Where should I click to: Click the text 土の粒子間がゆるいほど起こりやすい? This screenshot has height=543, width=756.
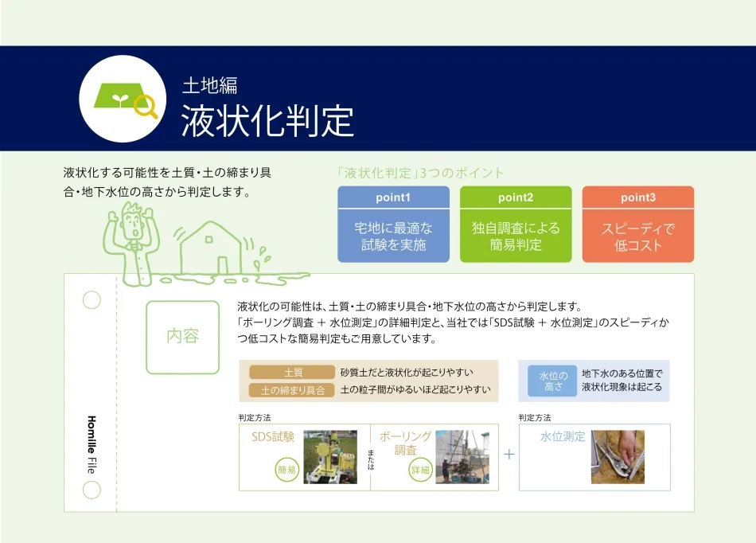point(415,389)
